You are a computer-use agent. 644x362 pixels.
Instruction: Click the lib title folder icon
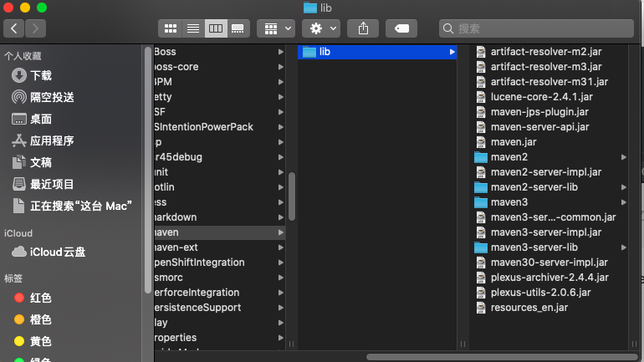[x=310, y=8]
